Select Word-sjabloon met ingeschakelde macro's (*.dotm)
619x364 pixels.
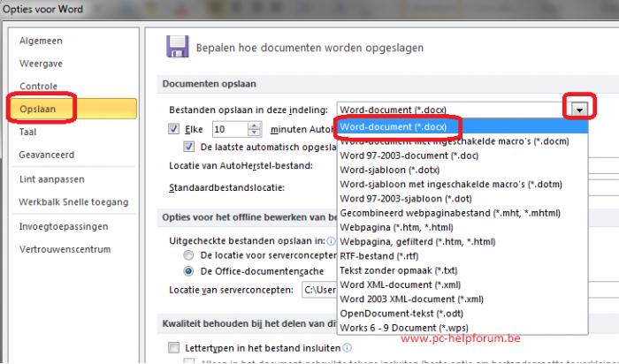click(462, 184)
